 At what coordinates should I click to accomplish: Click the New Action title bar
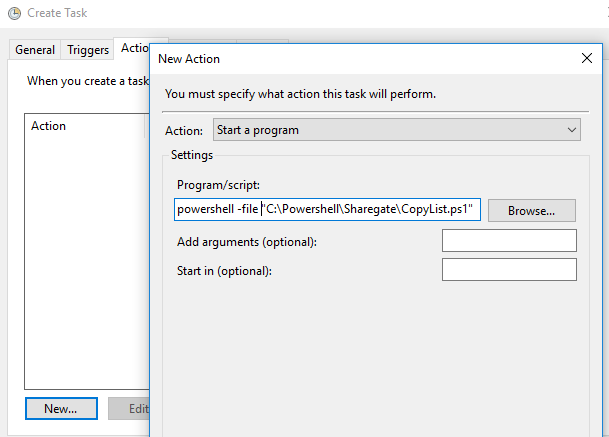[365, 59]
